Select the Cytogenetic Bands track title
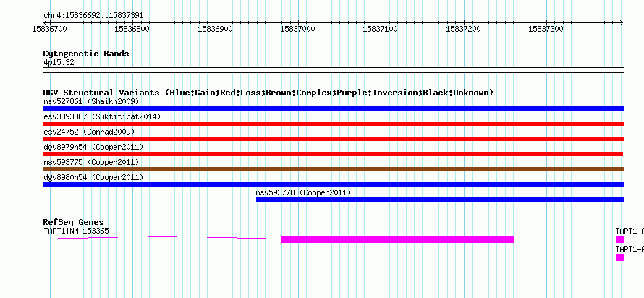 pos(86,54)
